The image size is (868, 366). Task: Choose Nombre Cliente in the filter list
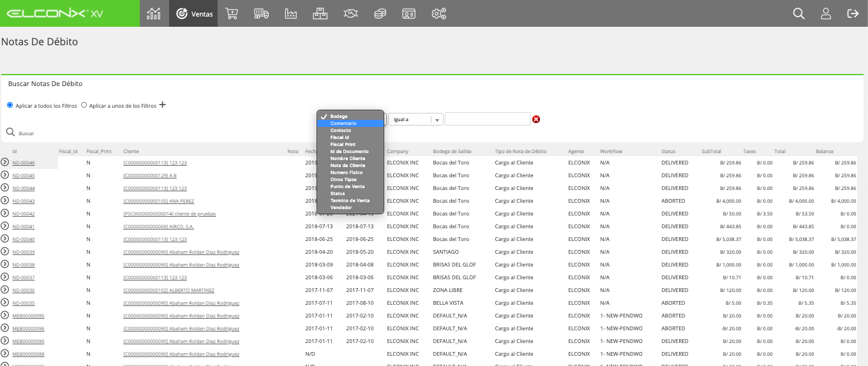pyautogui.click(x=350, y=158)
